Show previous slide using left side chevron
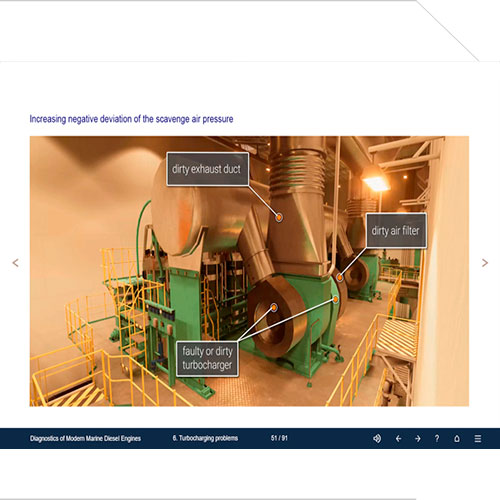The image size is (500, 500). pyautogui.click(x=15, y=263)
